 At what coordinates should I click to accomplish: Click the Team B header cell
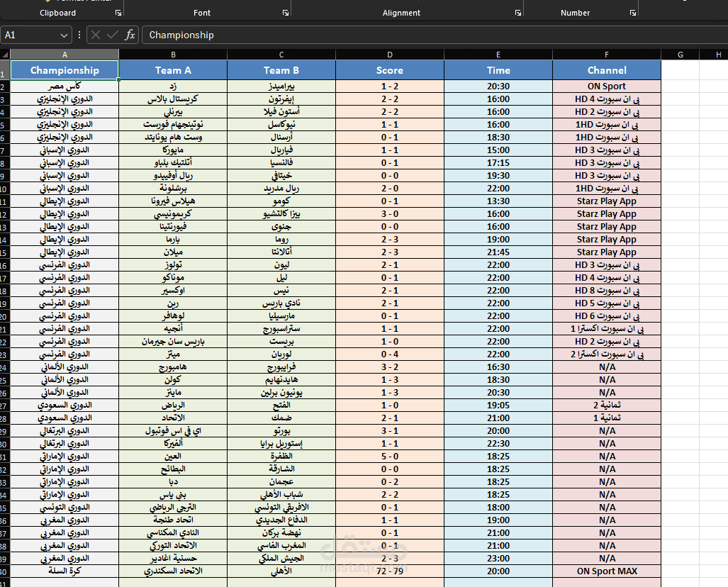point(281,70)
